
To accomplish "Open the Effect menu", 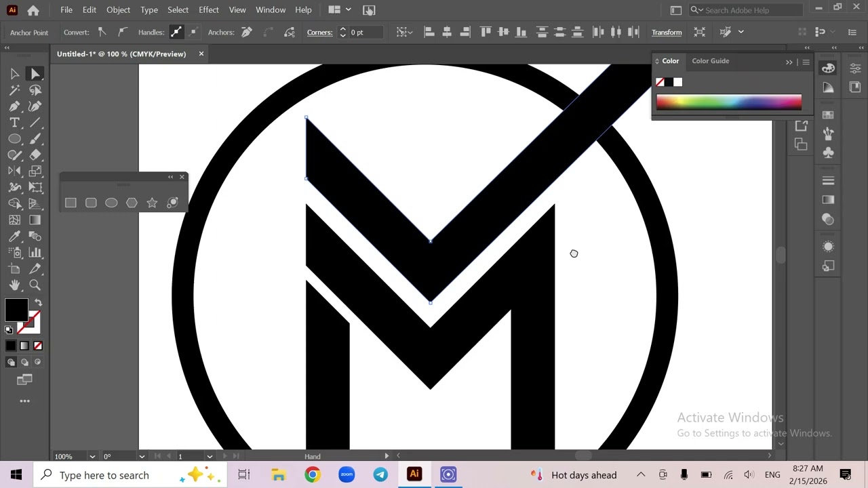I will pos(209,9).
